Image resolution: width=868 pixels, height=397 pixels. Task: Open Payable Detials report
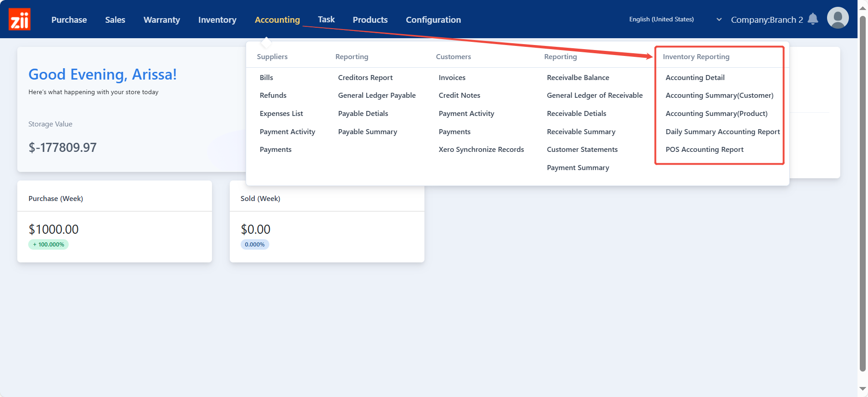(x=363, y=113)
